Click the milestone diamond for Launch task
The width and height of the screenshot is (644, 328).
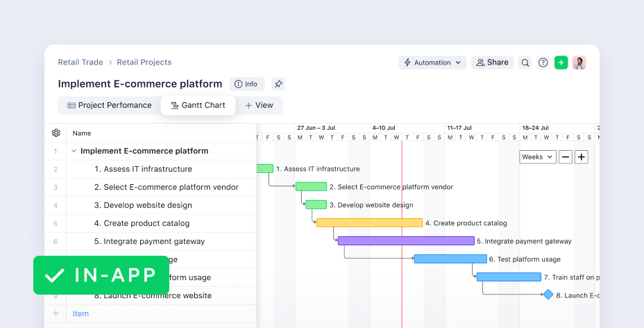coord(548,295)
